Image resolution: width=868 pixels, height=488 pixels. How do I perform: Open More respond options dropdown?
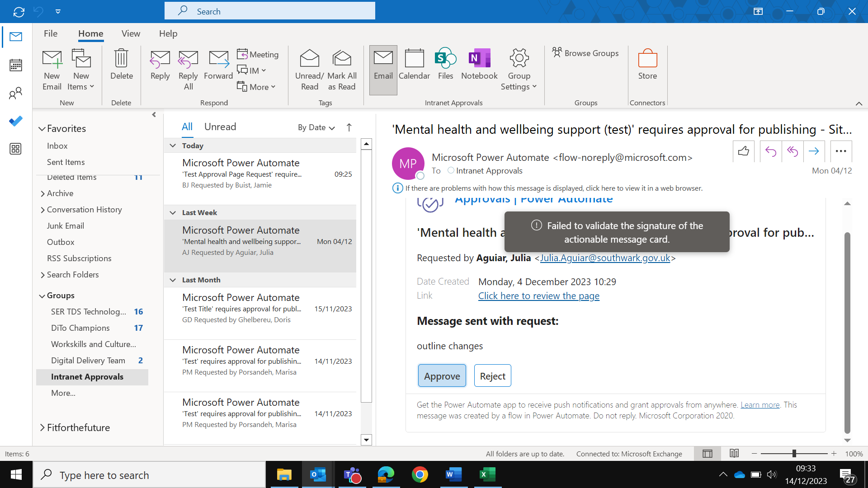pyautogui.click(x=257, y=87)
